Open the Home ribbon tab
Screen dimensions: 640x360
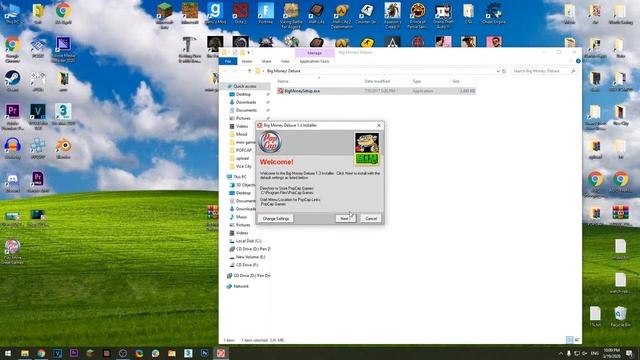247,61
